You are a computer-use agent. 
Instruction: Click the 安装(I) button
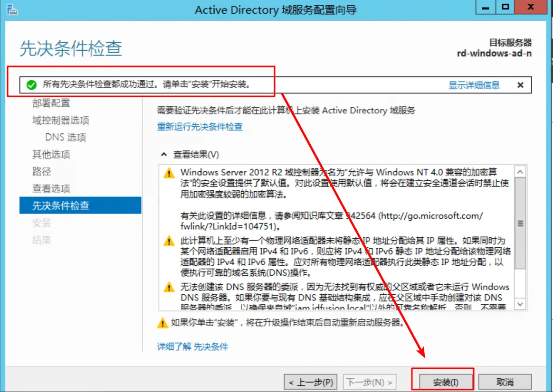pos(446,382)
